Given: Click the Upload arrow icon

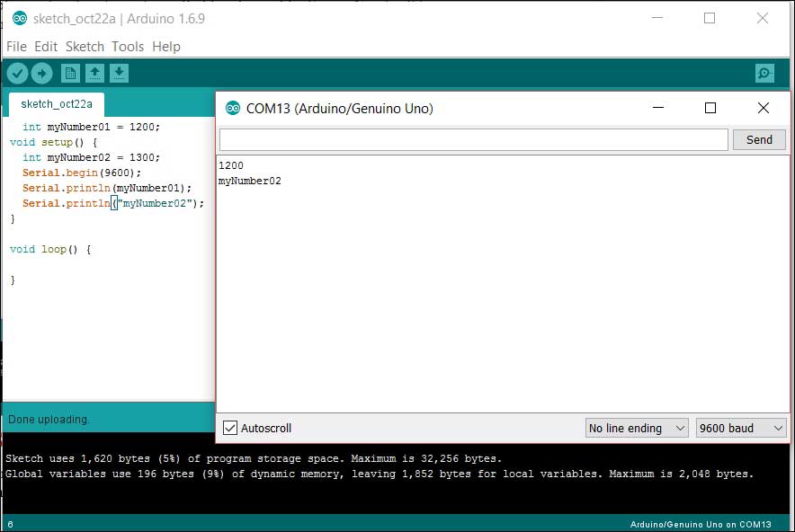Looking at the screenshot, I should pos(41,74).
